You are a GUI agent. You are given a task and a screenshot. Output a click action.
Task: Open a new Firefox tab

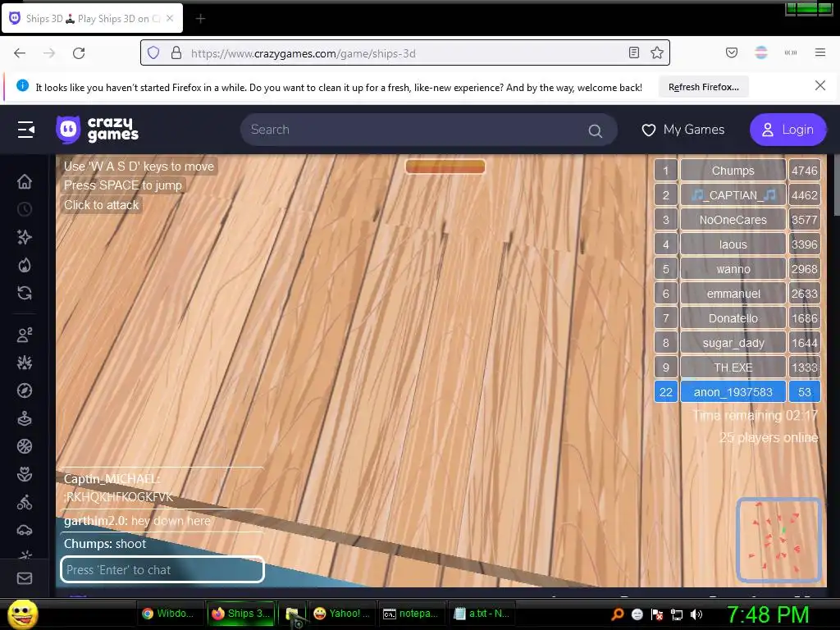200,19
